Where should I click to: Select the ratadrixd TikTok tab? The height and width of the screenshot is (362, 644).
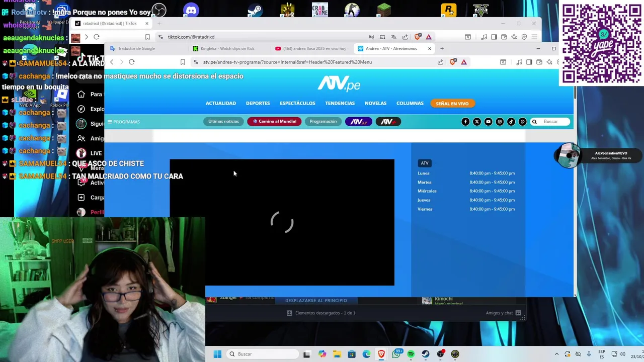tap(111, 24)
